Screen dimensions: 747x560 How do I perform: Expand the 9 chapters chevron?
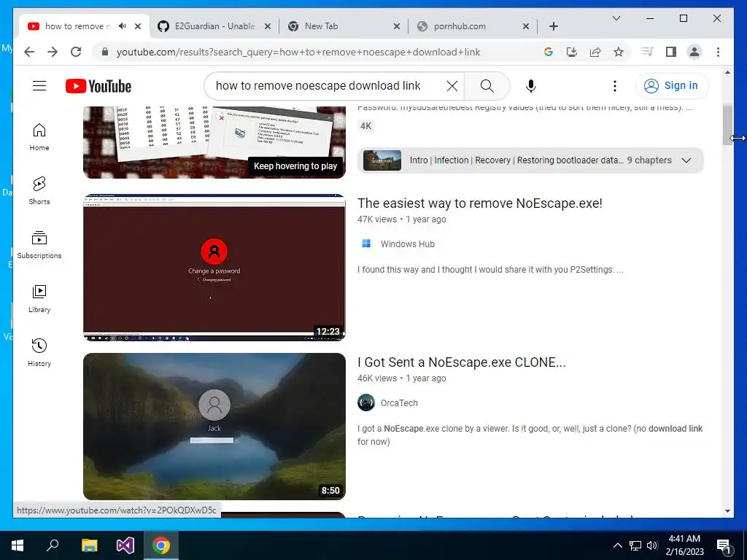point(686,160)
